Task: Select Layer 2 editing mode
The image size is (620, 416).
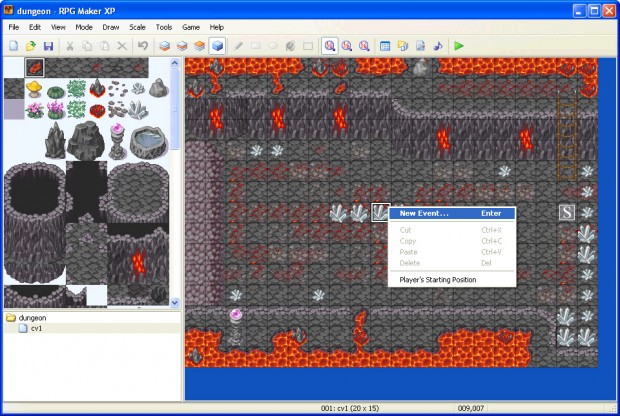Action: [x=182, y=46]
